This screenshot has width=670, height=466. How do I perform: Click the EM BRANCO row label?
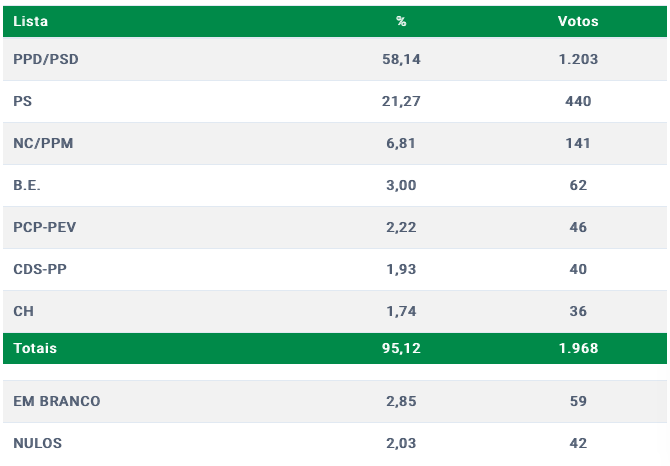(57, 401)
